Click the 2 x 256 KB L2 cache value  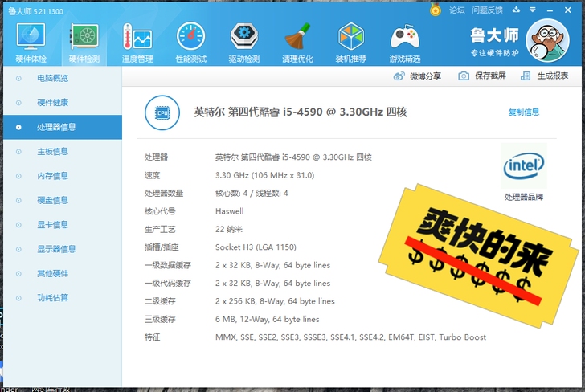click(x=275, y=301)
